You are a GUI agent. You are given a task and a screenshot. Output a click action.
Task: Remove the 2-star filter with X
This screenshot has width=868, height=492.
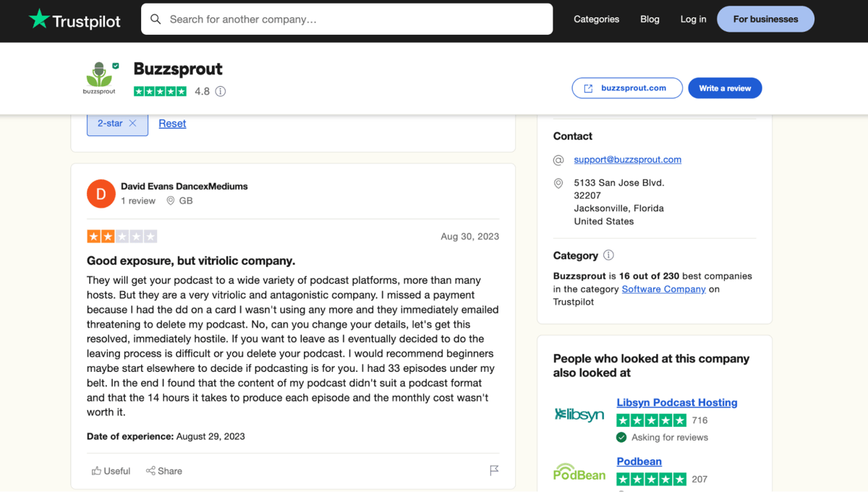tap(132, 124)
